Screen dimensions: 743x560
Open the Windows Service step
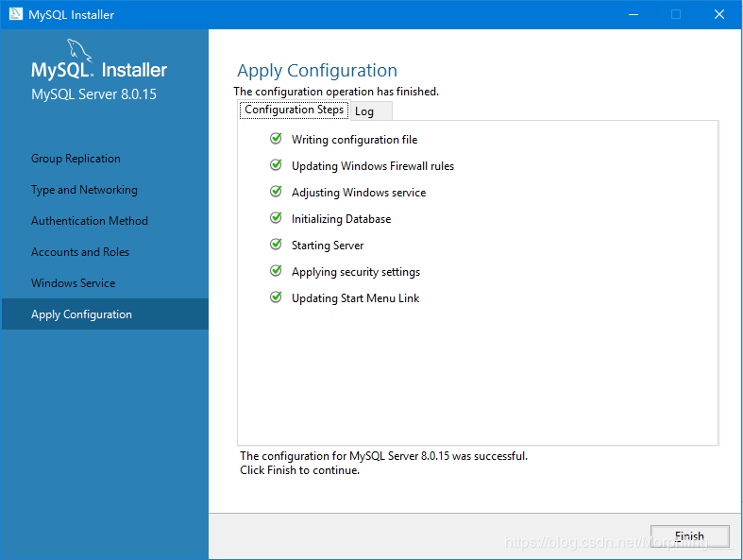73,283
